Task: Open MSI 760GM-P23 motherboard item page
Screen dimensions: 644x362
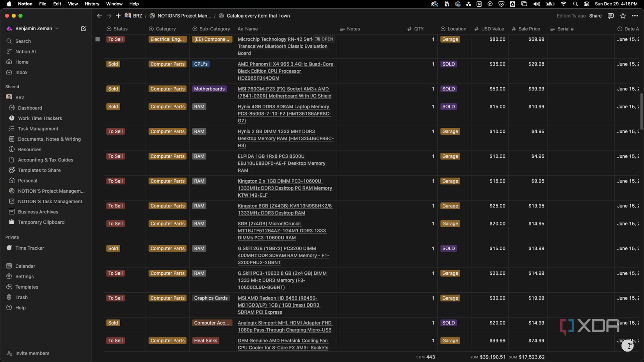Action: (x=285, y=92)
